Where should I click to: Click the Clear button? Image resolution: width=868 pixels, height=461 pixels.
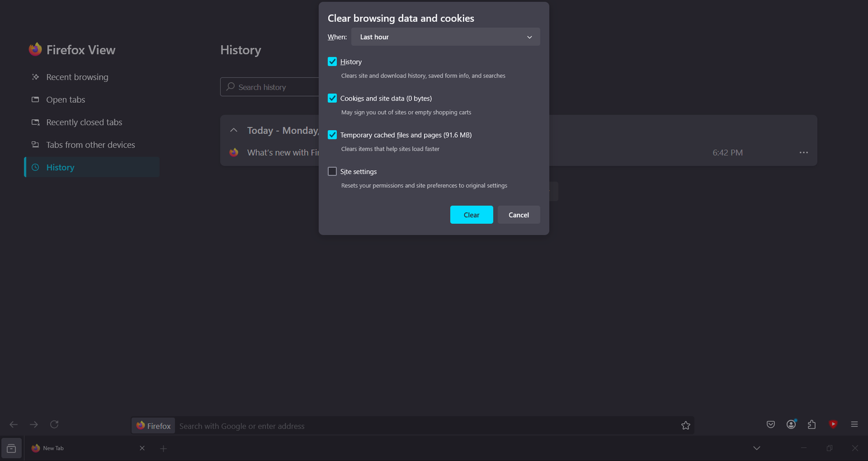click(472, 215)
